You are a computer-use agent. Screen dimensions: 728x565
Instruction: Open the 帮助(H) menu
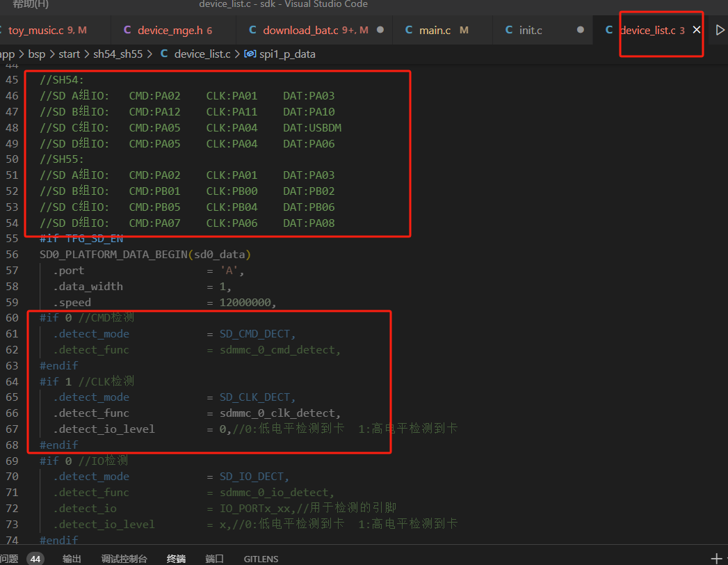(31, 4)
